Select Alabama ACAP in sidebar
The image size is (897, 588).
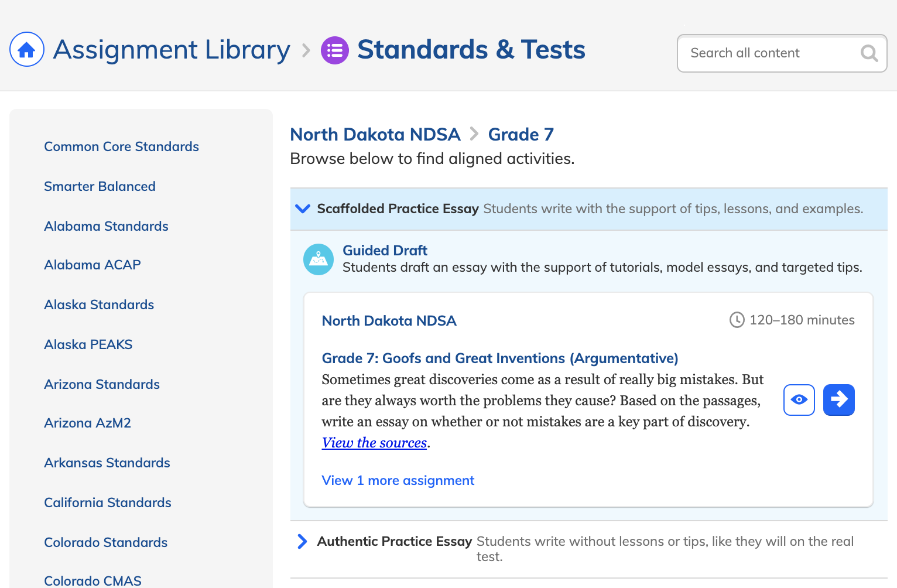click(x=93, y=265)
